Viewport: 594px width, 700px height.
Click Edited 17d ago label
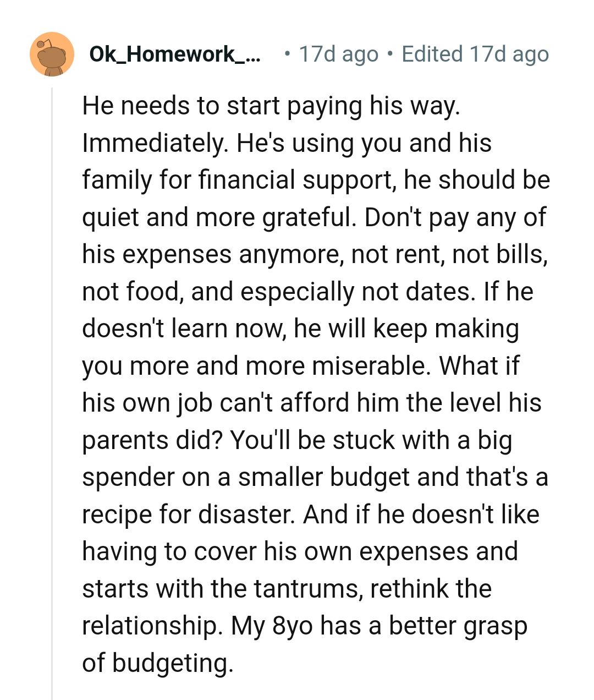point(475,53)
